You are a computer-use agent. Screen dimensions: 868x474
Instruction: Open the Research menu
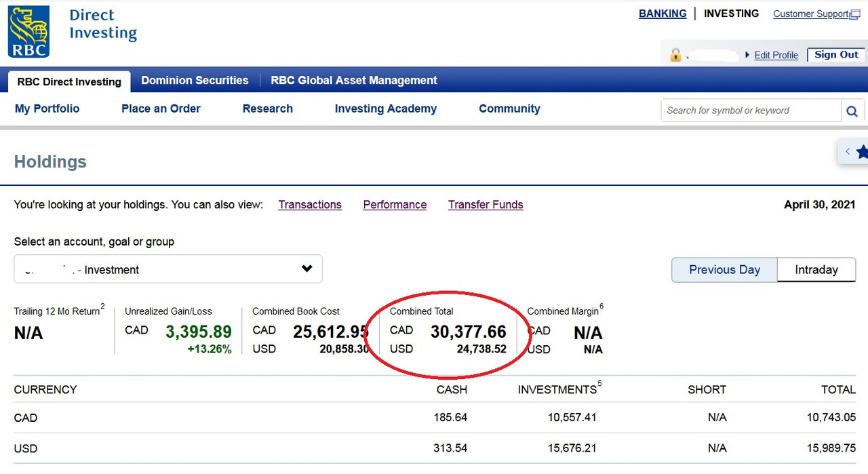coord(268,108)
